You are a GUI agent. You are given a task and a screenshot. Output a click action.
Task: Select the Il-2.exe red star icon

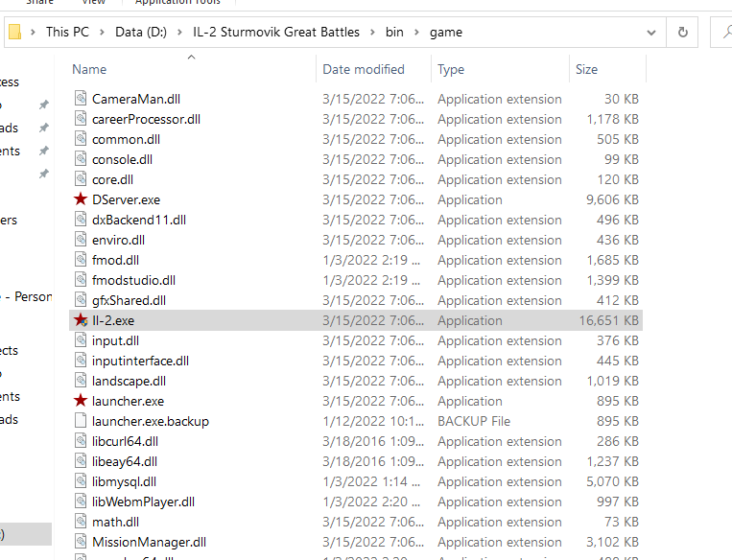coord(81,320)
